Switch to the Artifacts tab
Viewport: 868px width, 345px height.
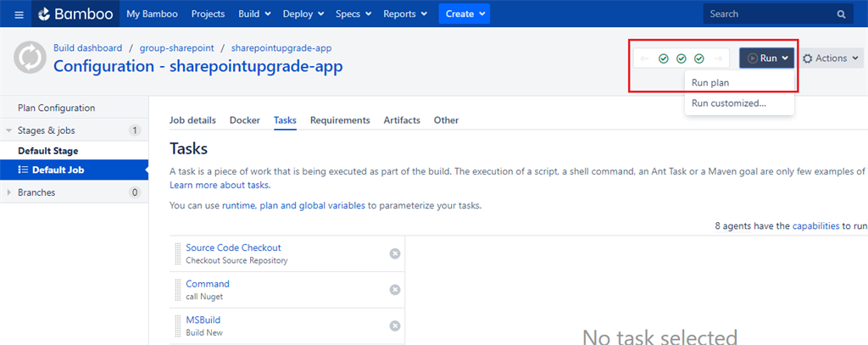pyautogui.click(x=402, y=120)
